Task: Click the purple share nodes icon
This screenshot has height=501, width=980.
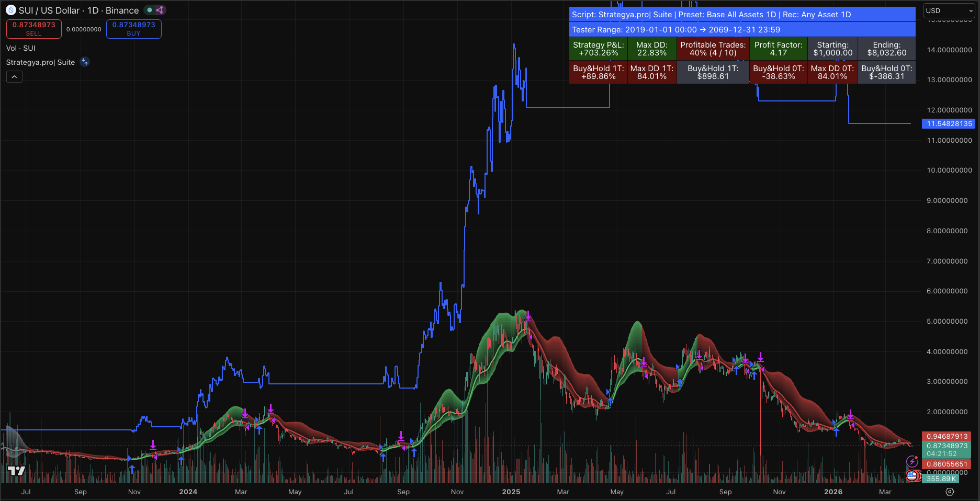Action: click(160, 10)
